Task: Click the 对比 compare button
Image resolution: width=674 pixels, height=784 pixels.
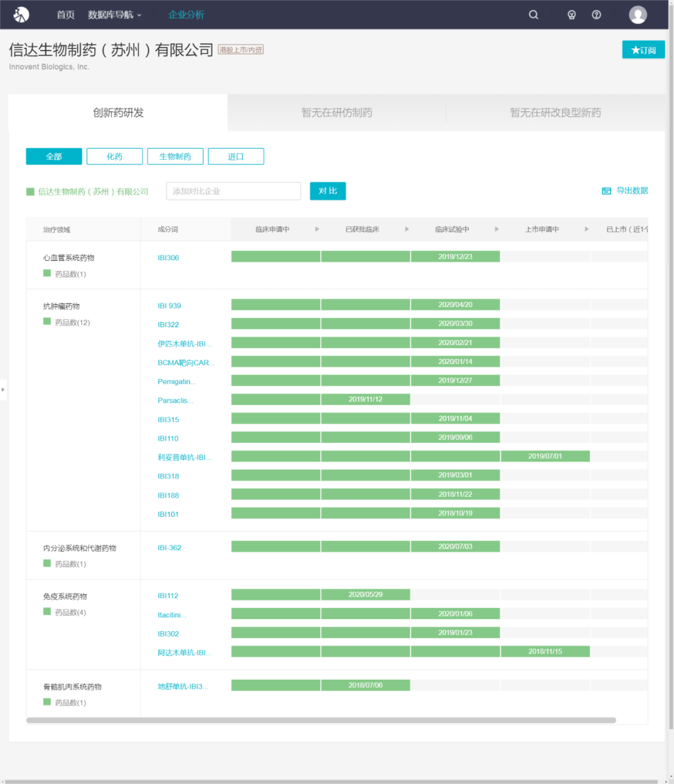Action: [328, 191]
